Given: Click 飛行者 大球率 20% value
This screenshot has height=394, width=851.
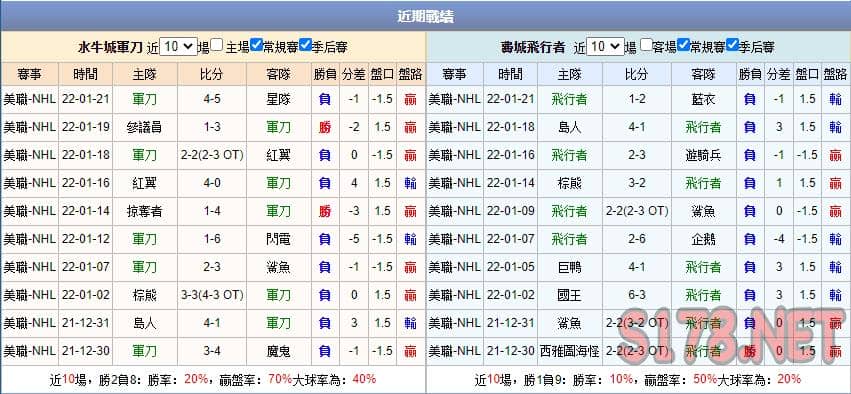Looking at the screenshot, I should (x=788, y=379).
